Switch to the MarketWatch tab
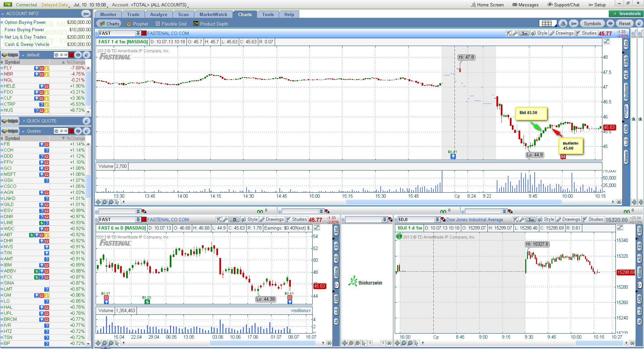Image resolution: width=644 pixels, height=349 pixels. (213, 14)
